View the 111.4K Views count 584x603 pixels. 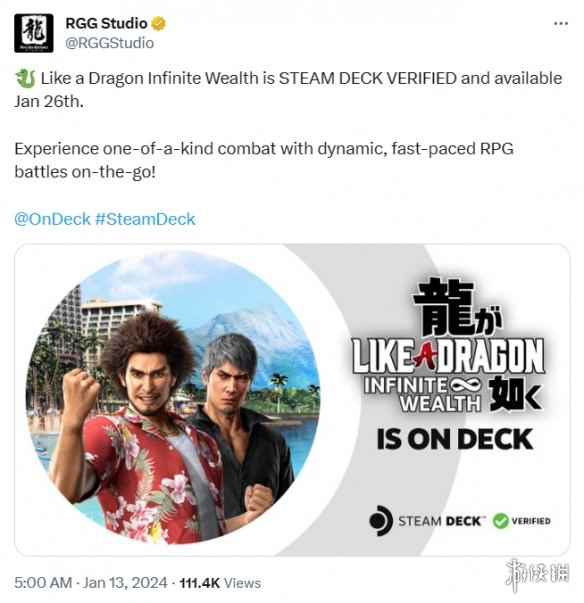(220, 583)
